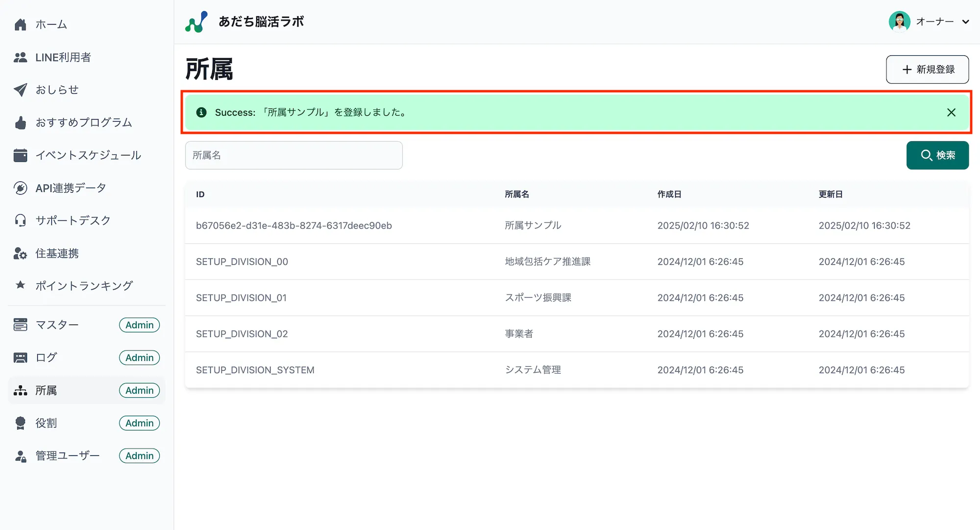Click the 新規登録 button
This screenshot has height=530, width=980.
[x=927, y=69]
